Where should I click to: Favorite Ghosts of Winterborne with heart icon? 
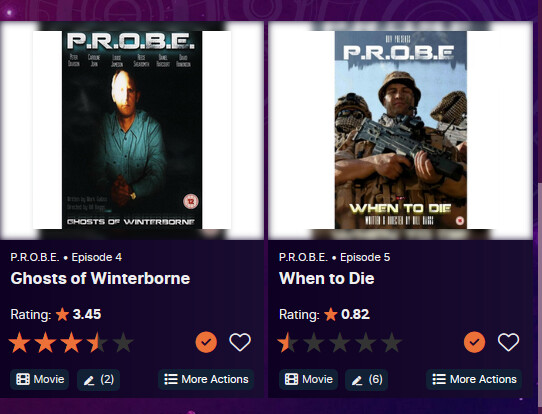(240, 342)
